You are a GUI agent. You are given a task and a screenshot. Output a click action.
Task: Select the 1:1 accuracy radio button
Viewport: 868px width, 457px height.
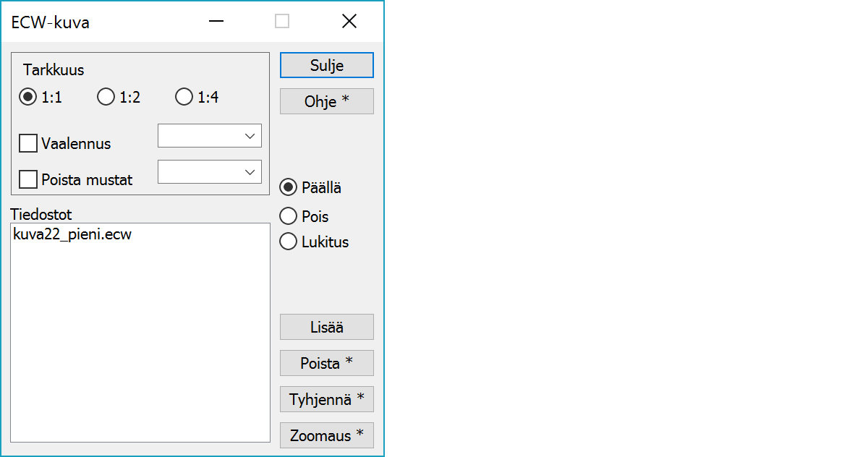(28, 97)
